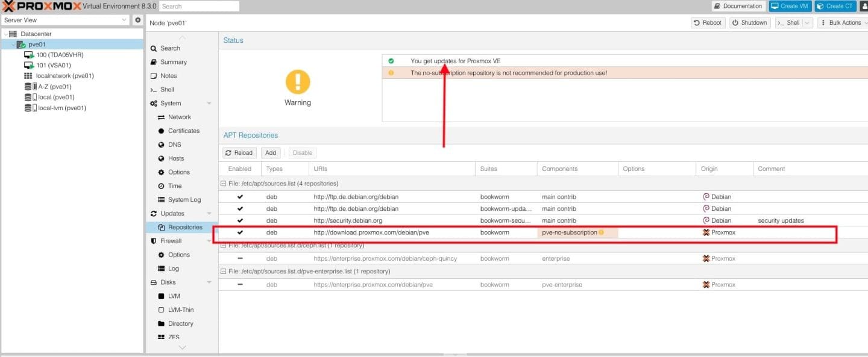This screenshot has height=357, width=868.
Task: Open the System Log entry
Action: click(184, 200)
